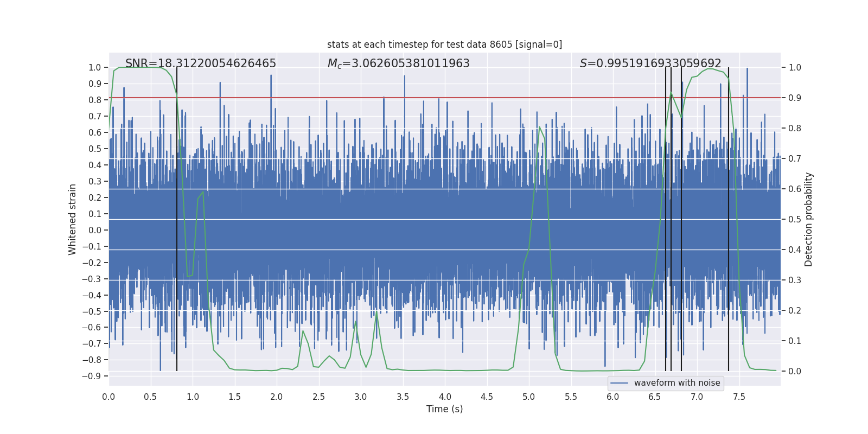Screen dimensions: 868x434
Task: Click the lone black vertical marker near 0.8 s
Action: coord(177,219)
